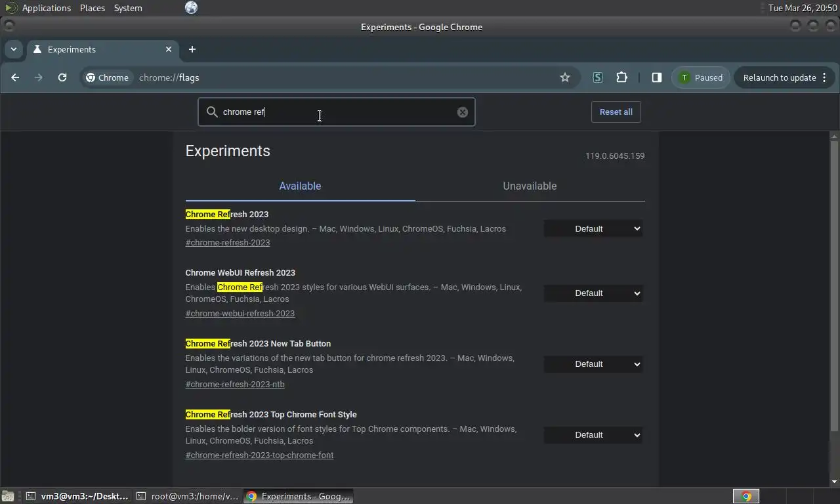The height and width of the screenshot is (504, 840).
Task: Go back with the browser back arrow
Action: click(x=15, y=77)
